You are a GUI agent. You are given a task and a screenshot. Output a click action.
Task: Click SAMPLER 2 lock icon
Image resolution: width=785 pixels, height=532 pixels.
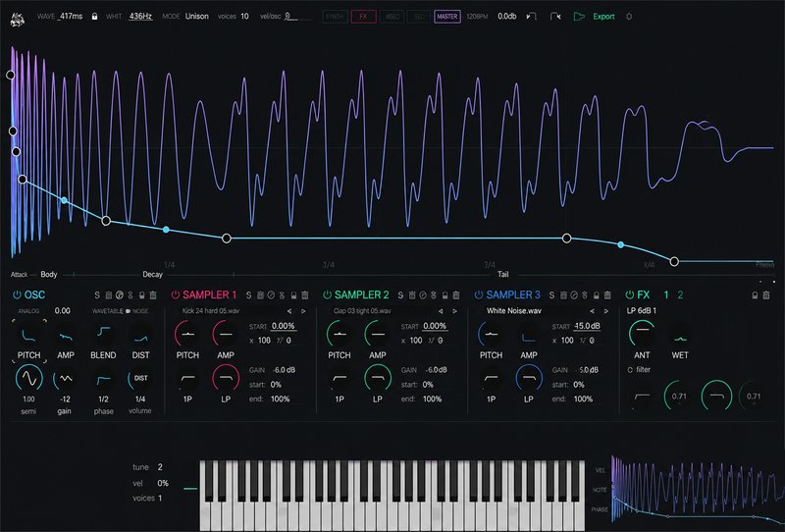point(445,295)
